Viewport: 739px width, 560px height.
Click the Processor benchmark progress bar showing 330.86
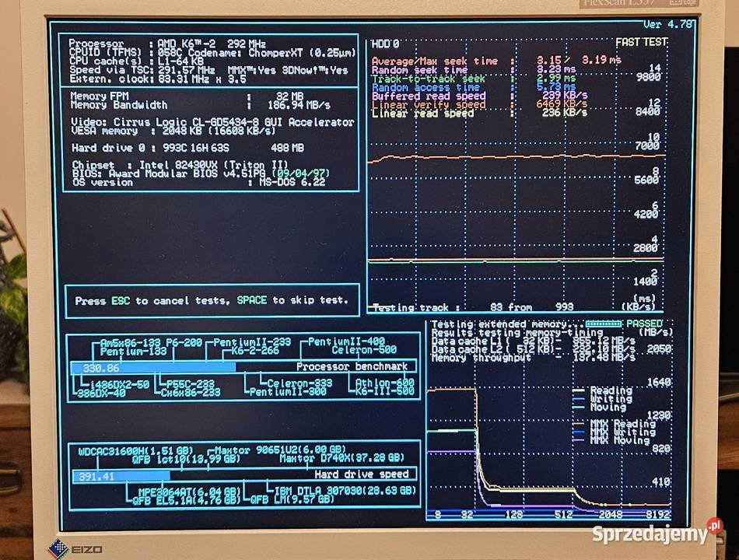pos(243,367)
